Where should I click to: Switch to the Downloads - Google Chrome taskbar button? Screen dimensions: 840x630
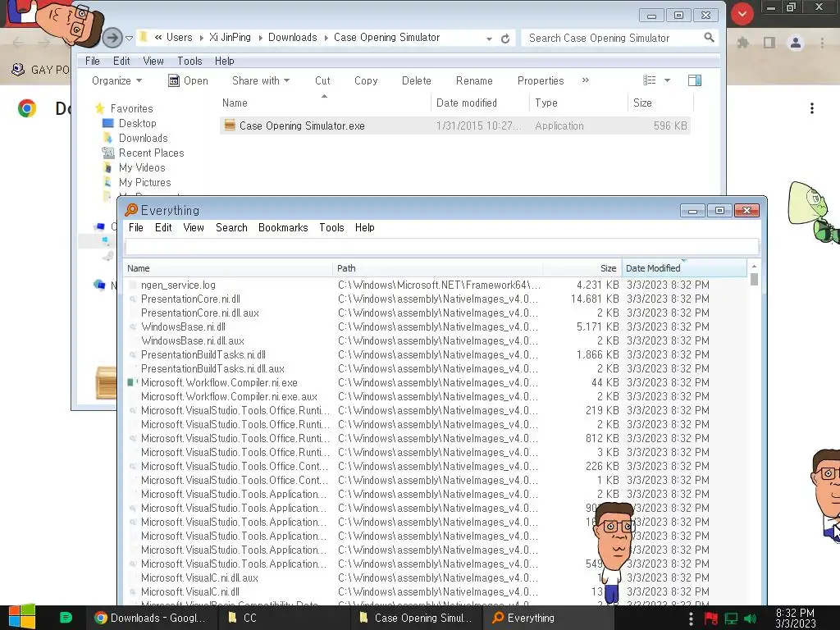pyautogui.click(x=152, y=618)
